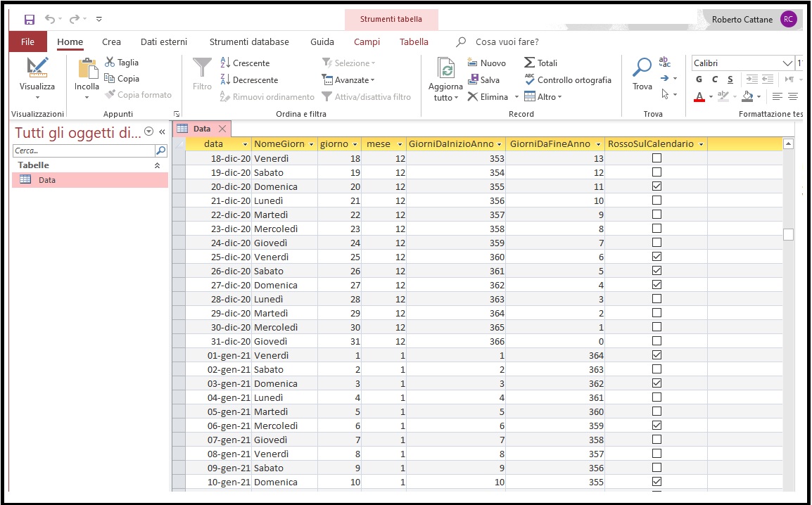Viewport: 812px width, 505px height.
Task: Open the background fill color bucket
Action: [x=747, y=97]
